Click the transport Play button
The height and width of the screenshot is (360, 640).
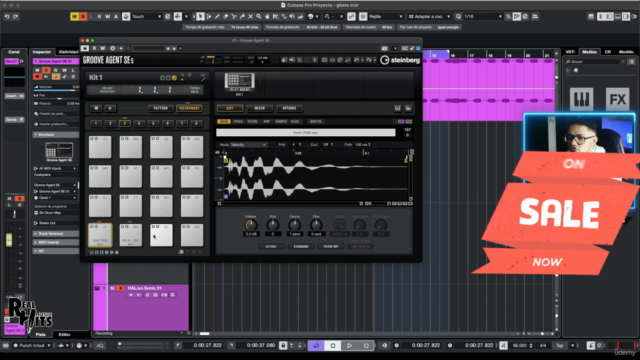(349, 346)
